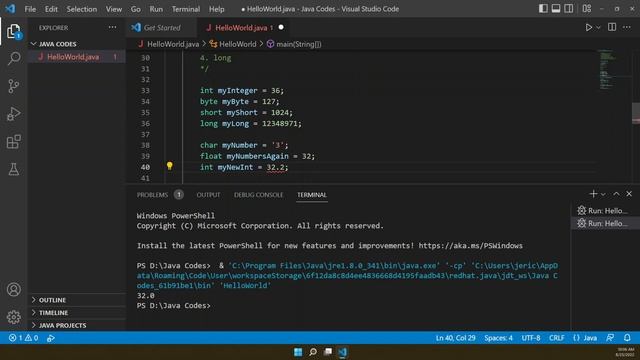Toggle the bottom panel layout
The image size is (640, 360).
click(556, 9)
